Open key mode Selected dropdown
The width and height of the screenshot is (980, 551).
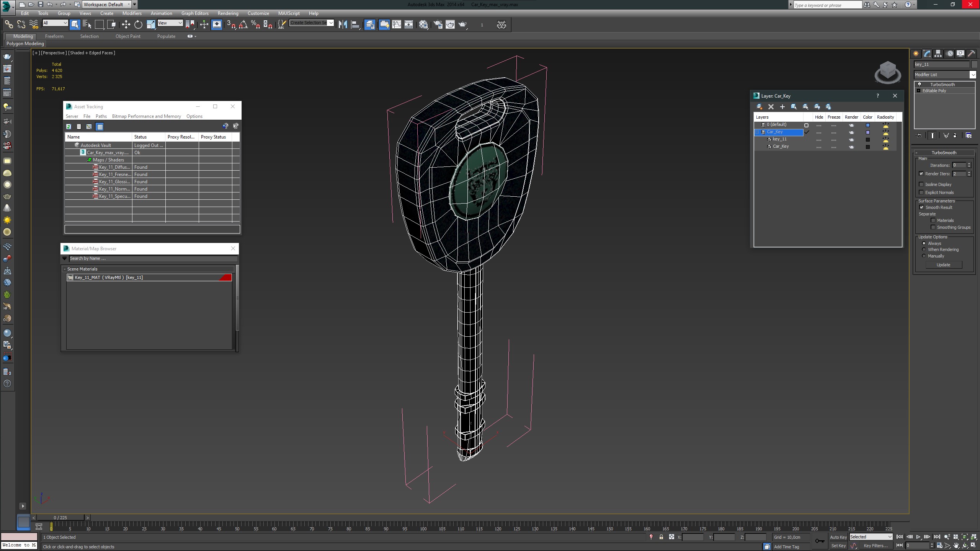click(x=871, y=537)
